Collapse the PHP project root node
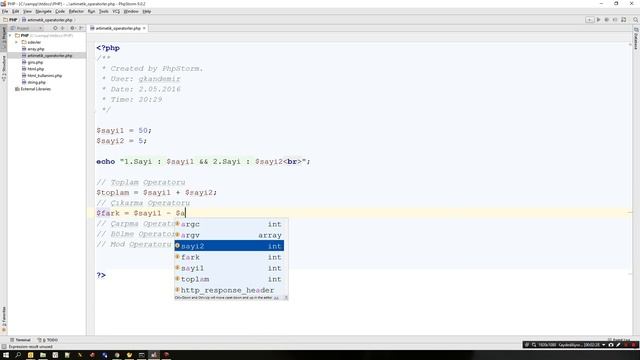This screenshot has height=360, width=640. click(x=10, y=36)
